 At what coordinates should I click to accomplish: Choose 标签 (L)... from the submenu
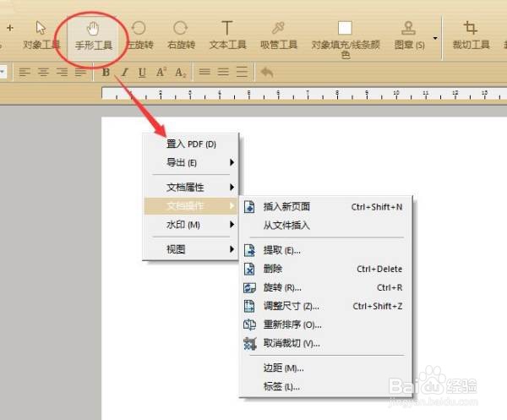coord(326,386)
